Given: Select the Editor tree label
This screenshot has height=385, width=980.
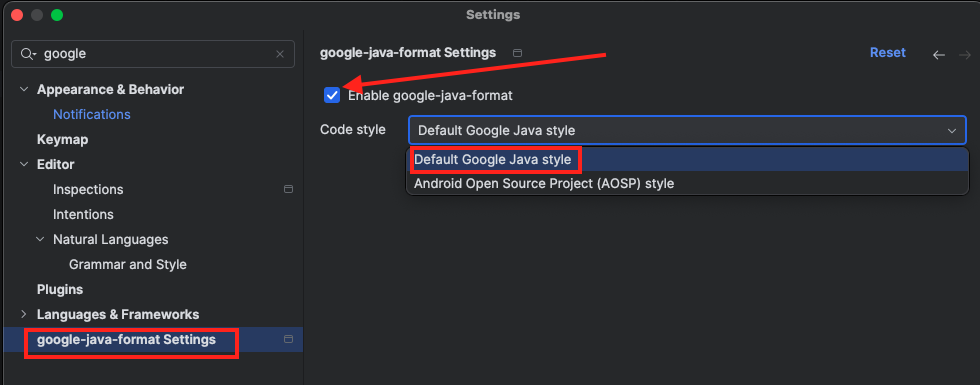Looking at the screenshot, I should (56, 164).
